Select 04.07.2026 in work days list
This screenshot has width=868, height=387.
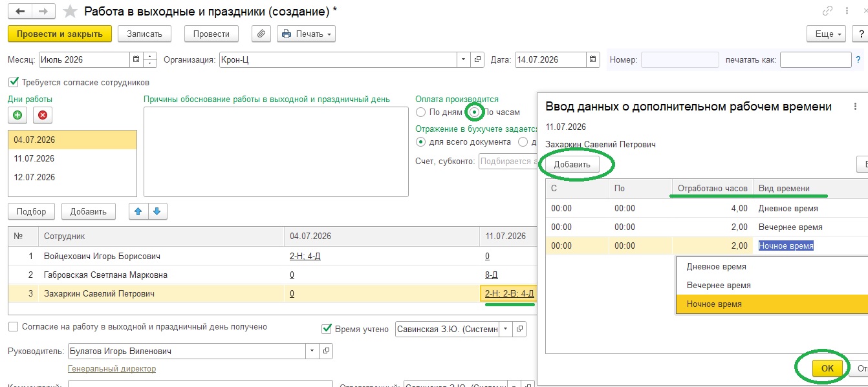coord(72,140)
